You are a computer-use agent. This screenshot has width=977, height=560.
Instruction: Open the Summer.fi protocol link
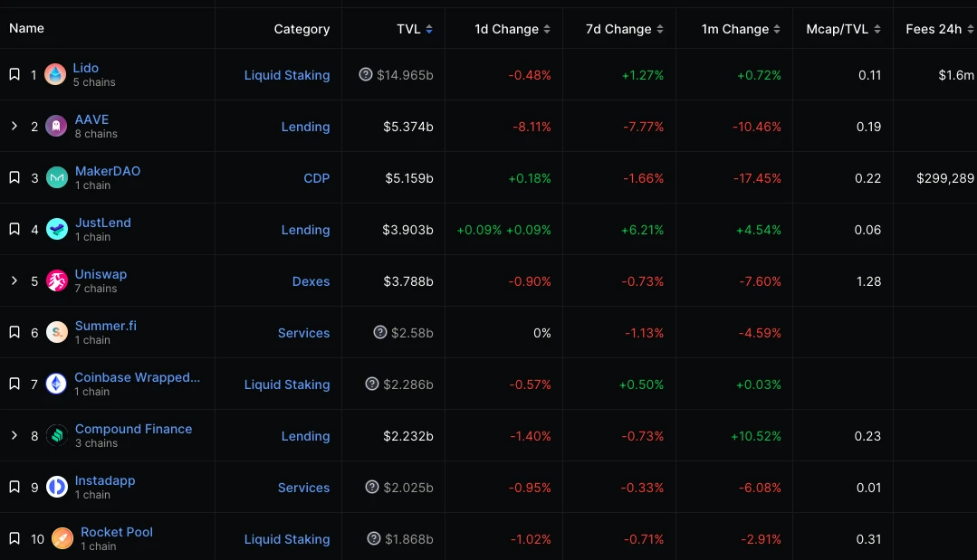(105, 326)
